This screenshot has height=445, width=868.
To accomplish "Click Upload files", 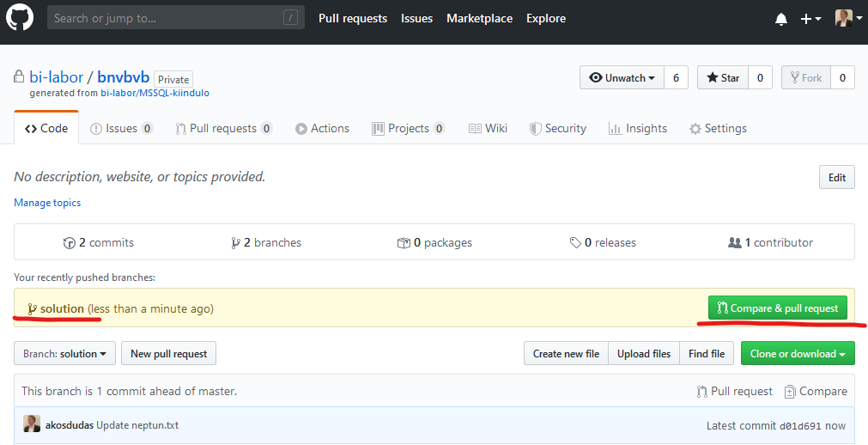I will pos(644,354).
